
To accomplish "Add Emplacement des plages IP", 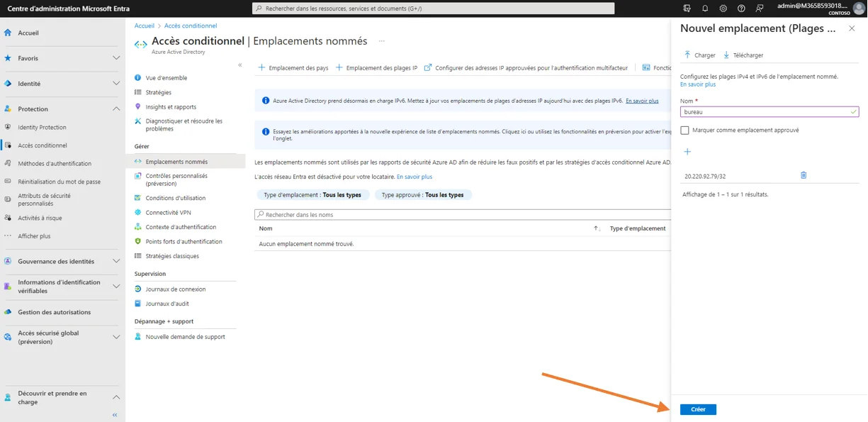I will [x=376, y=68].
